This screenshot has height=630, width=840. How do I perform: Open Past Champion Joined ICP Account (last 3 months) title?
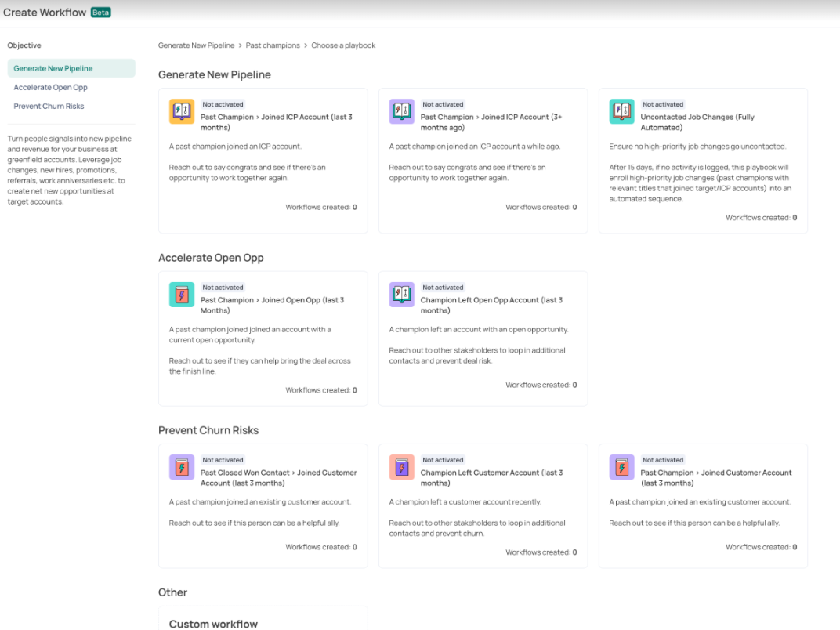(277, 122)
